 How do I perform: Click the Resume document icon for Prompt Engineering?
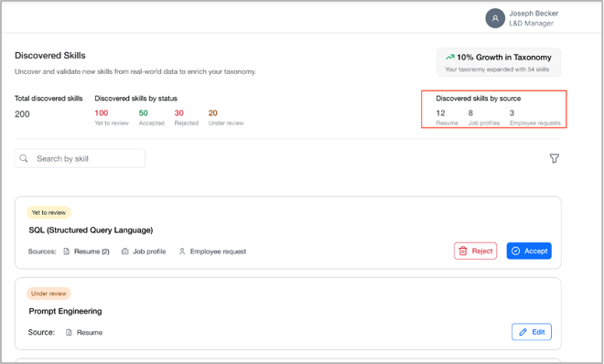click(69, 332)
